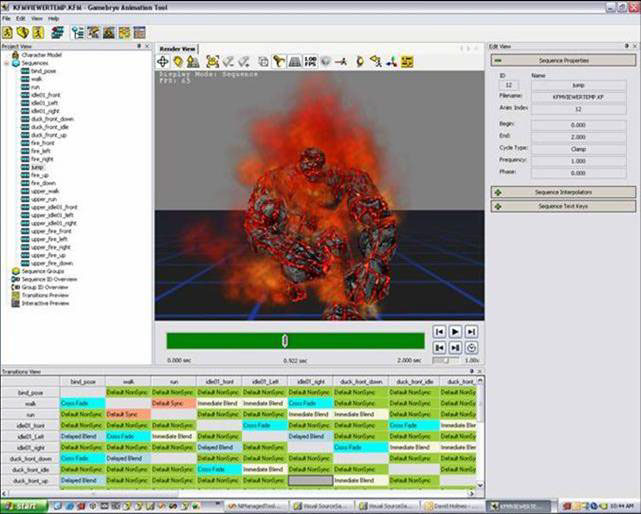Click the tree-hierarchy icon in main toolbar

78,33
